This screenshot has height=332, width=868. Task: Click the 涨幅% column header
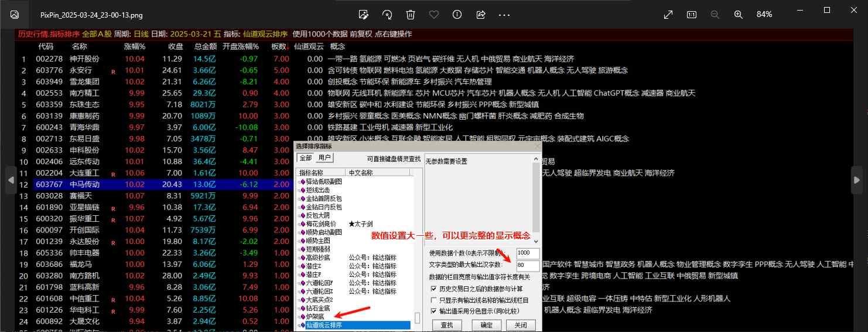[134, 46]
